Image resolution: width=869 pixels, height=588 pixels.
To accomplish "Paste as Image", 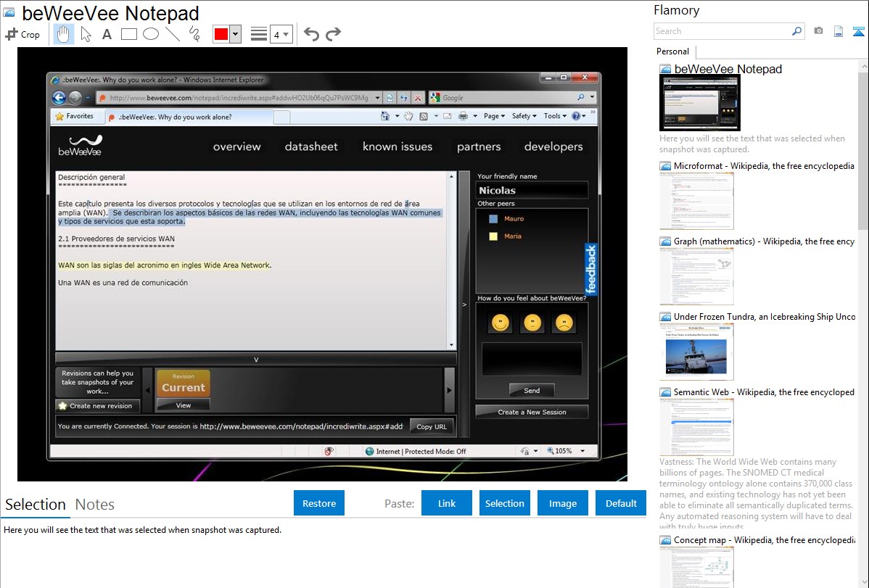I will (562, 503).
